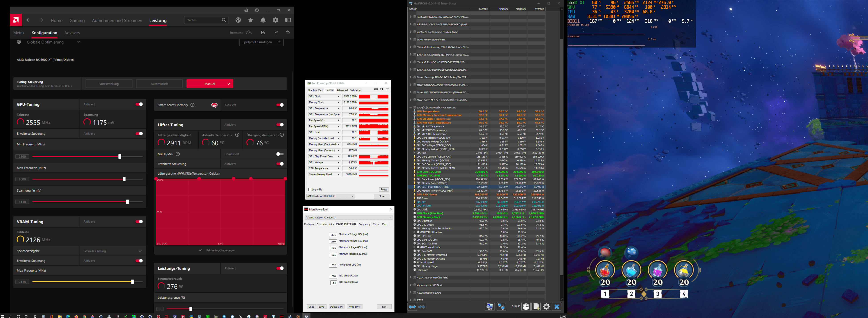
Task: Toggle the VRAM-Tuning Aktiviert switch
Action: pos(139,222)
